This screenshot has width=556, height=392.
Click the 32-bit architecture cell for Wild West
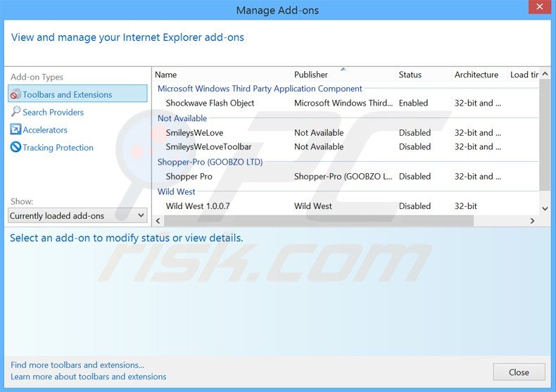(466, 206)
